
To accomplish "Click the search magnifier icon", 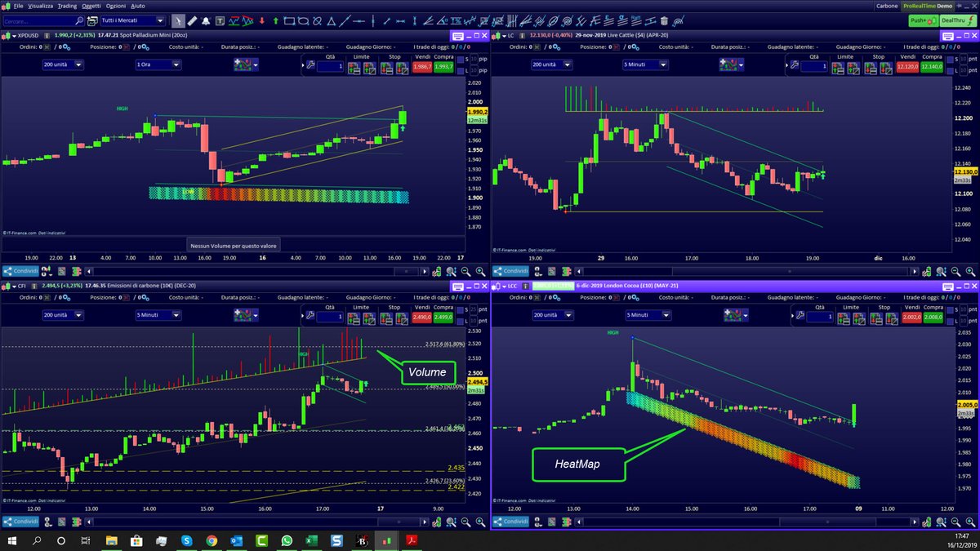I will point(79,20).
